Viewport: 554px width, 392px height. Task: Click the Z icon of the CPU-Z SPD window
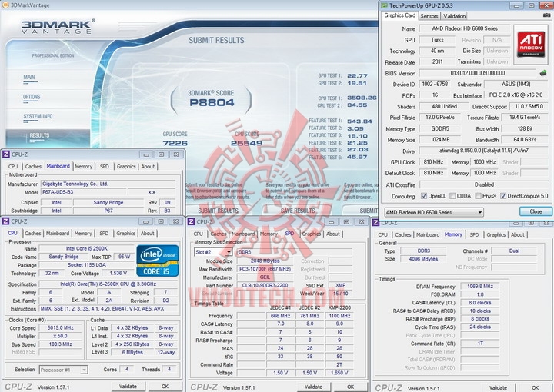191,221
